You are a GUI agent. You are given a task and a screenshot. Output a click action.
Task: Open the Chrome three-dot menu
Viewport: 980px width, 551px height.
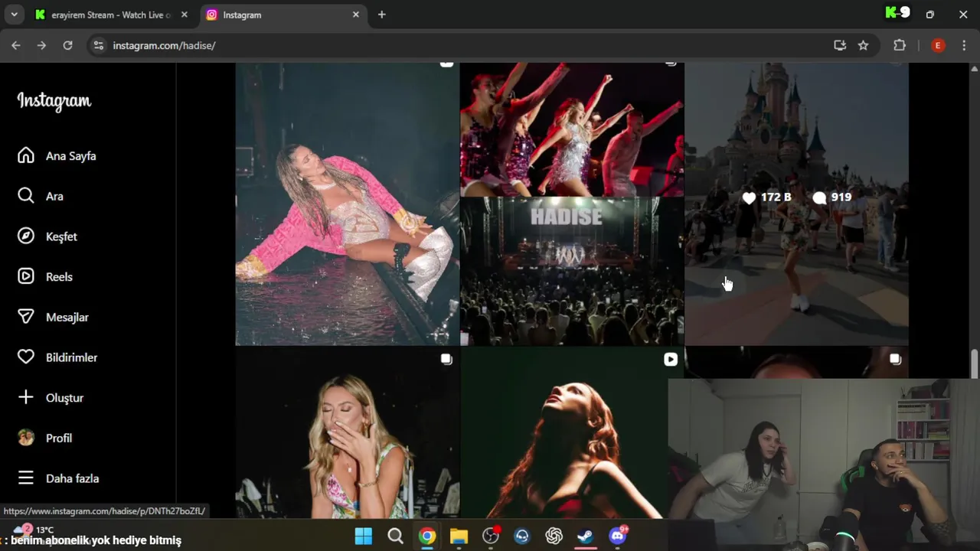click(x=963, y=45)
